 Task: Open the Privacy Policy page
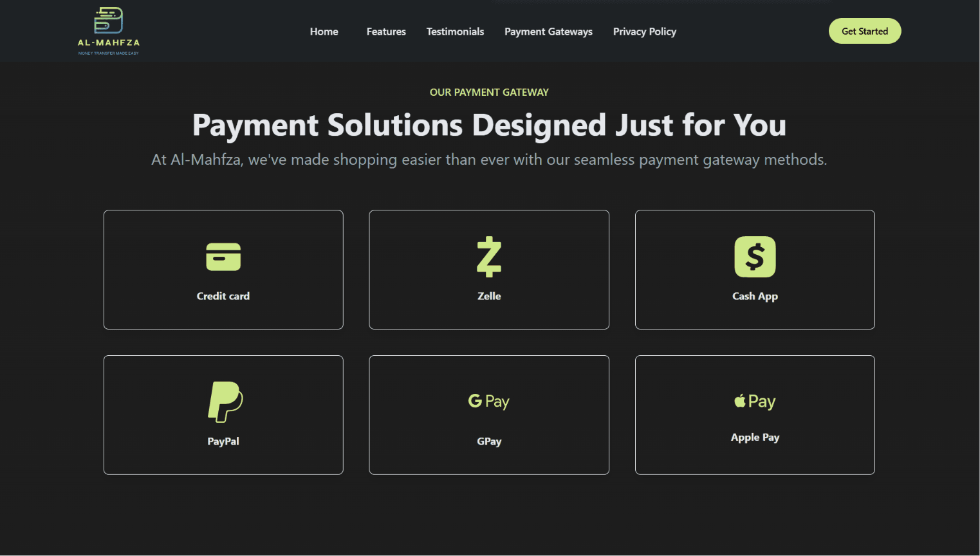[645, 32]
